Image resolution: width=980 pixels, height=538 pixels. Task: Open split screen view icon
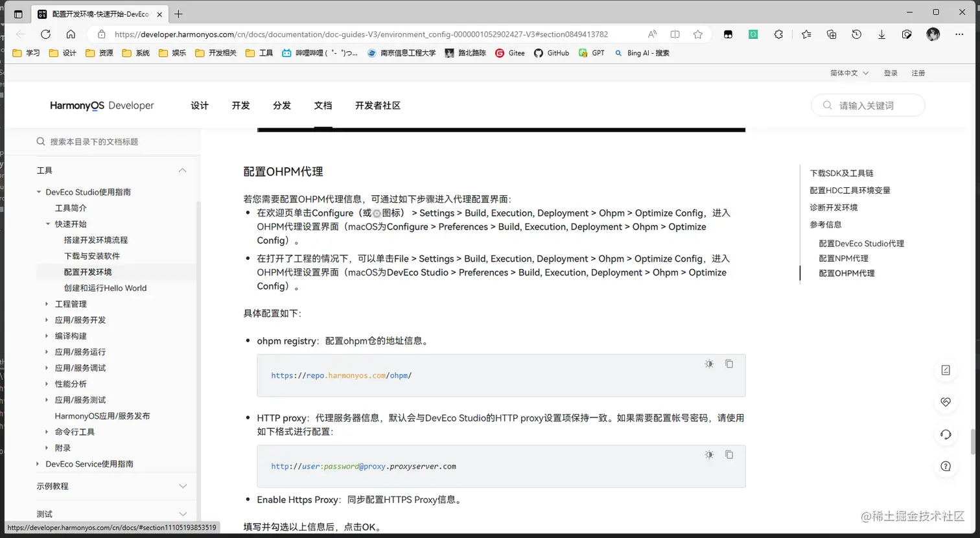tap(675, 34)
